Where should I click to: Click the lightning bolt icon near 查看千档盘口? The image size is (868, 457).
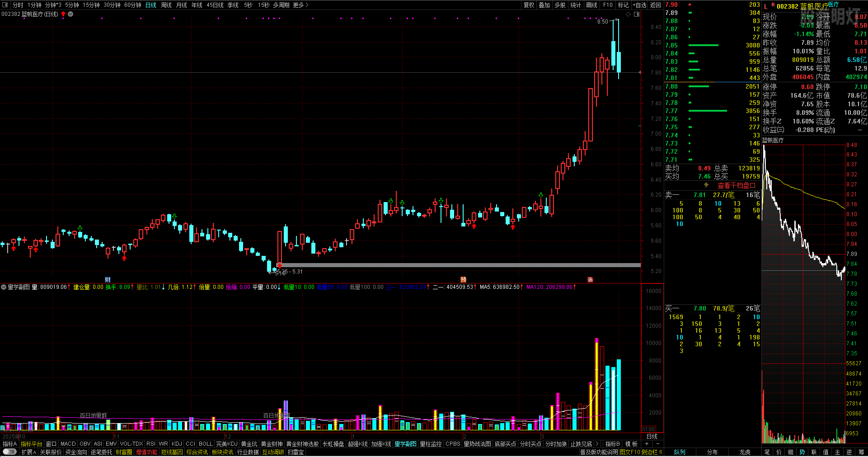(706, 185)
